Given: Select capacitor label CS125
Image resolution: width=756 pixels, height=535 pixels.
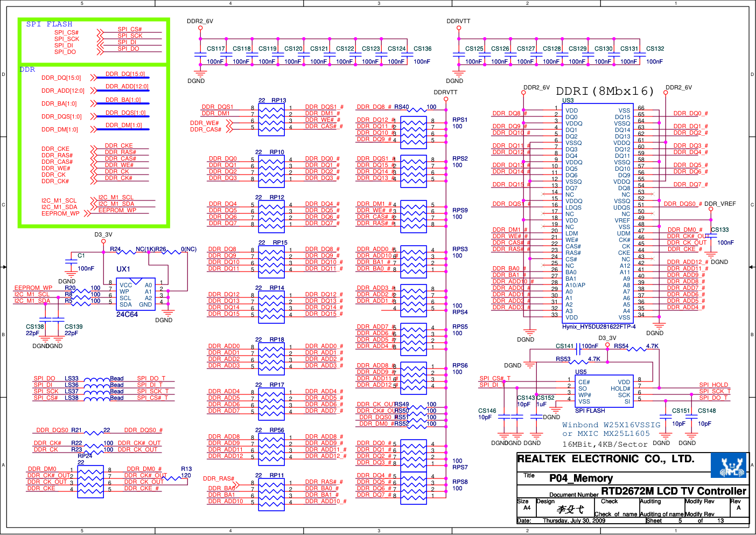Looking at the screenshot, I should click(x=474, y=48).
